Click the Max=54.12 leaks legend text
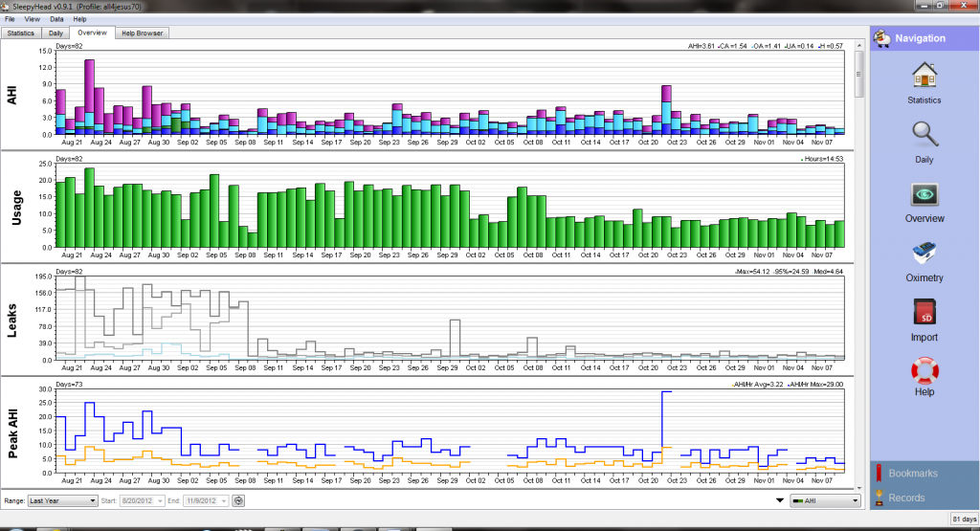980x531 pixels. coord(752,272)
